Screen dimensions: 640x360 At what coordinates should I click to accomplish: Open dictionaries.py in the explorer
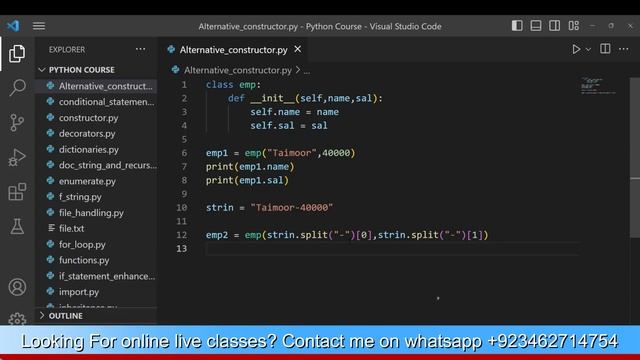click(x=97, y=149)
